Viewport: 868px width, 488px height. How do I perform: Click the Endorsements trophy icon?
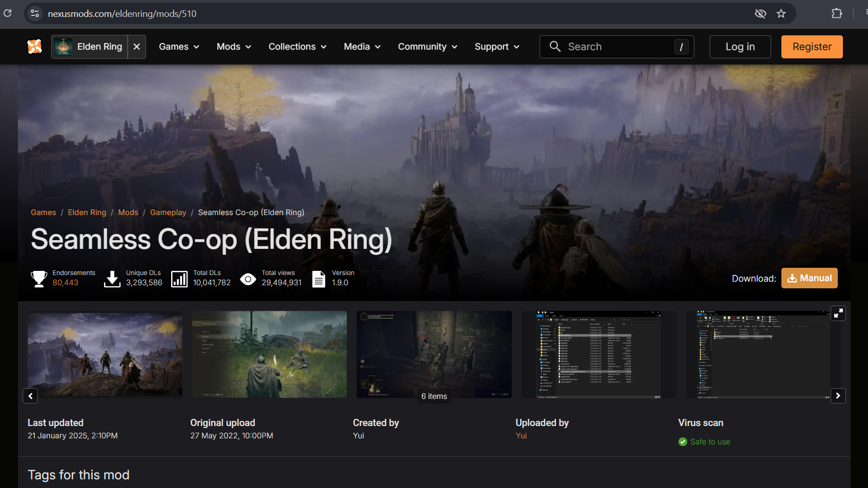39,279
